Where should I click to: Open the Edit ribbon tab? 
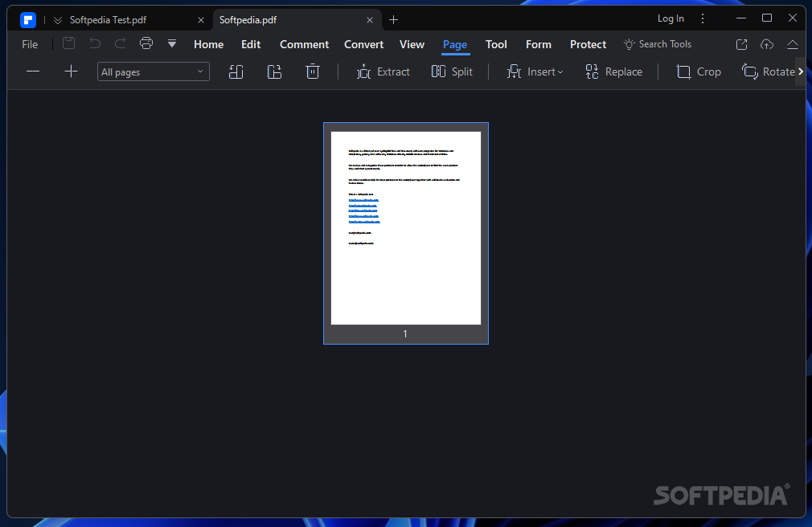(251, 44)
